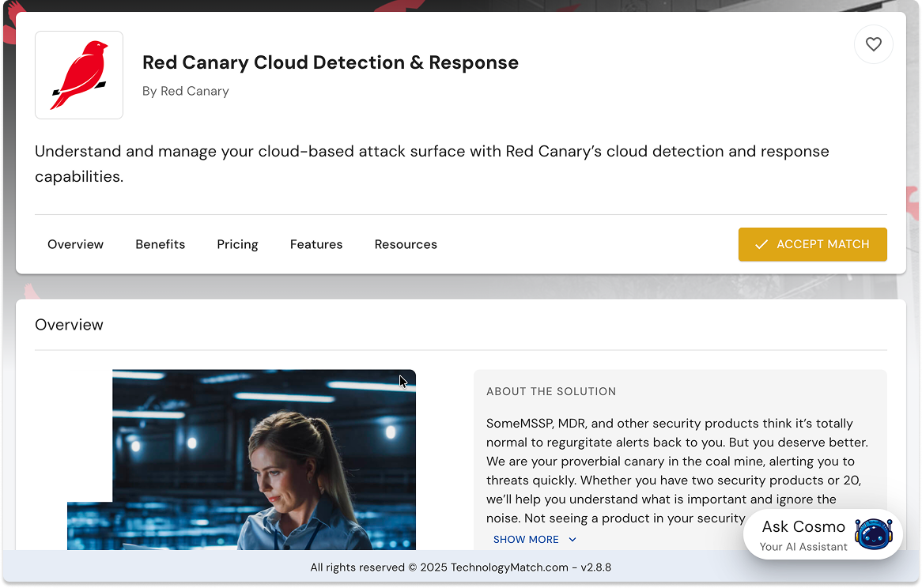Open the Overview tab
Image resolution: width=922 pixels, height=588 pixels.
[75, 244]
